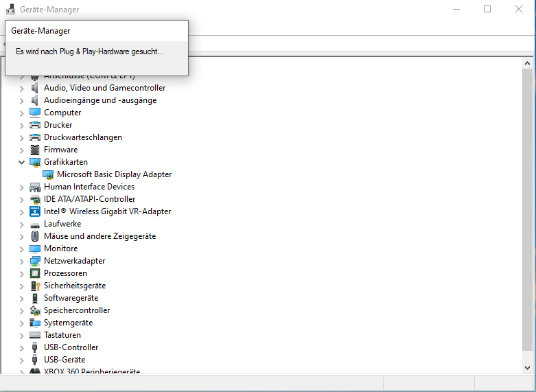
Task: Click the Laufwerke drive icon
Action: [x=35, y=224]
